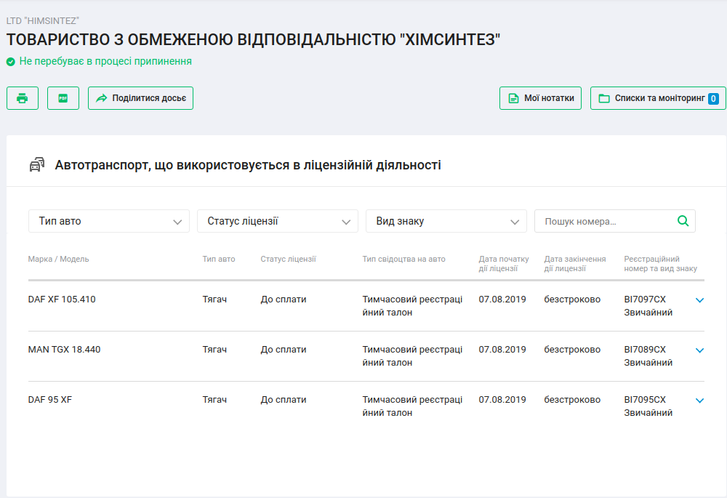This screenshot has height=498, width=727.
Task: Select the 'DAF XF 105.410' model cell
Action: coord(62,300)
